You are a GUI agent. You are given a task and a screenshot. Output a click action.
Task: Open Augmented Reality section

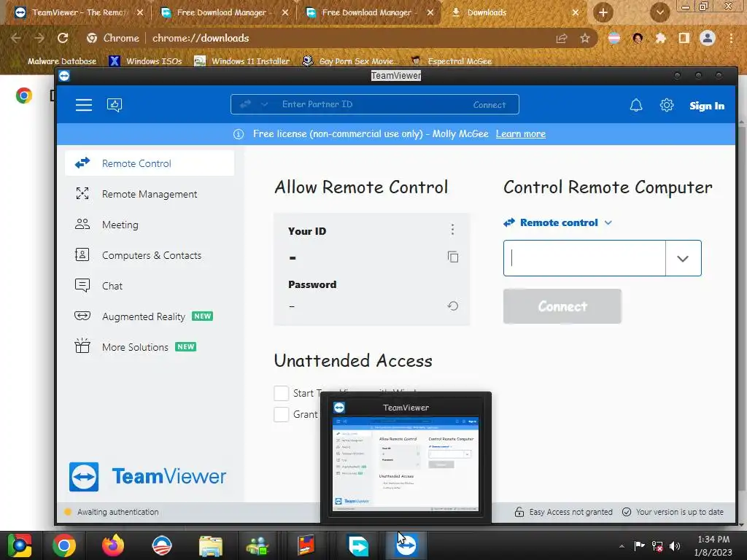click(150, 316)
